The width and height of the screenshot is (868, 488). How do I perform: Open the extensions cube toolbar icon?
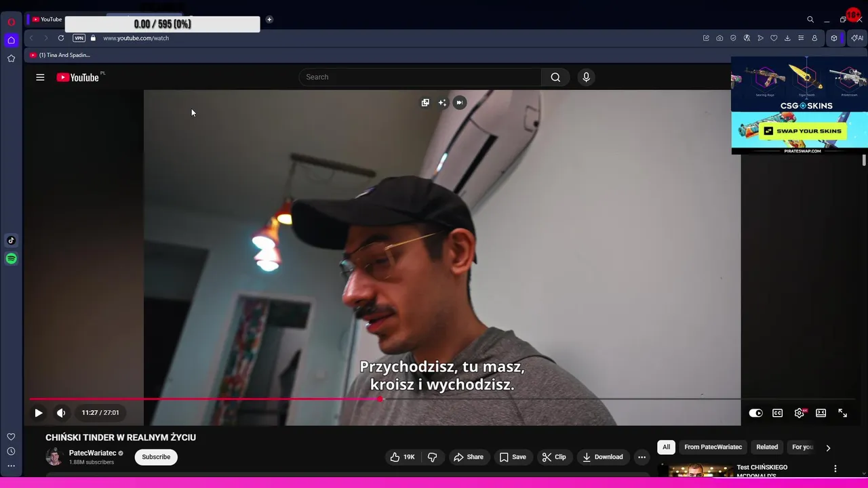tap(834, 38)
